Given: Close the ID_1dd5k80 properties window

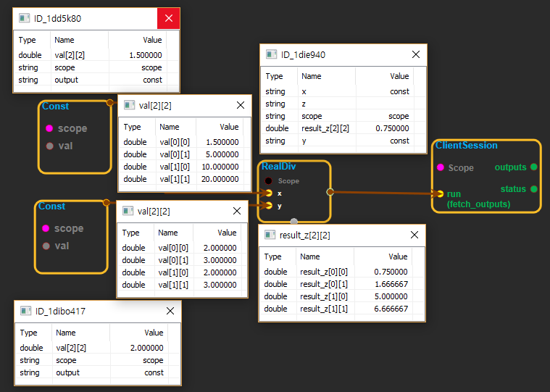Looking at the screenshot, I should coord(168,18).
